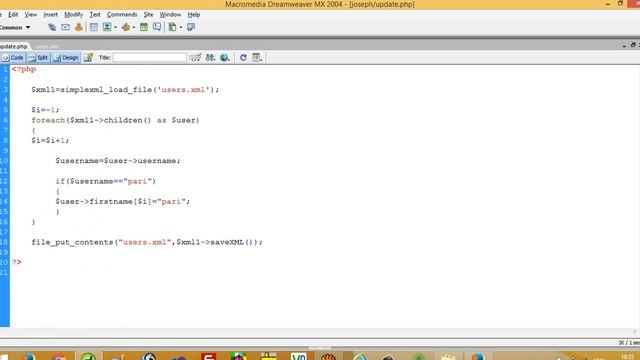The image size is (640, 360).
Task: Click the $user->firstname[$i]="pari"; line
Action: click(123, 202)
